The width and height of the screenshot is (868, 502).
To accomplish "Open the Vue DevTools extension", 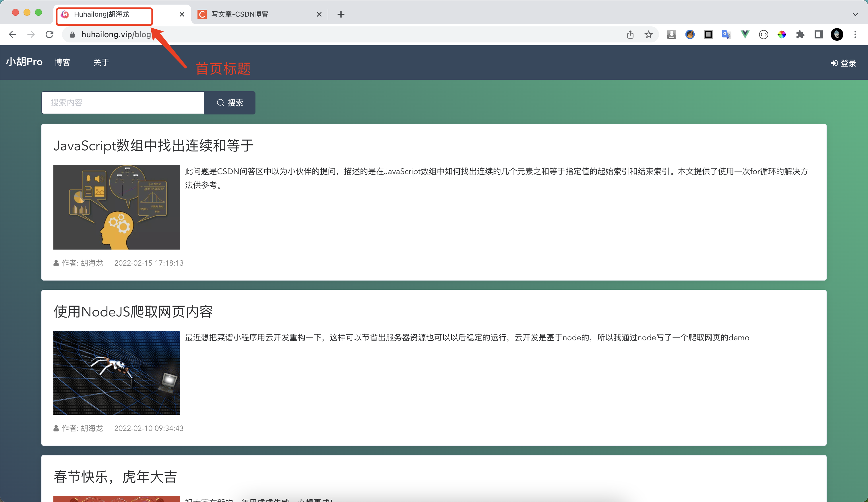I will (745, 34).
